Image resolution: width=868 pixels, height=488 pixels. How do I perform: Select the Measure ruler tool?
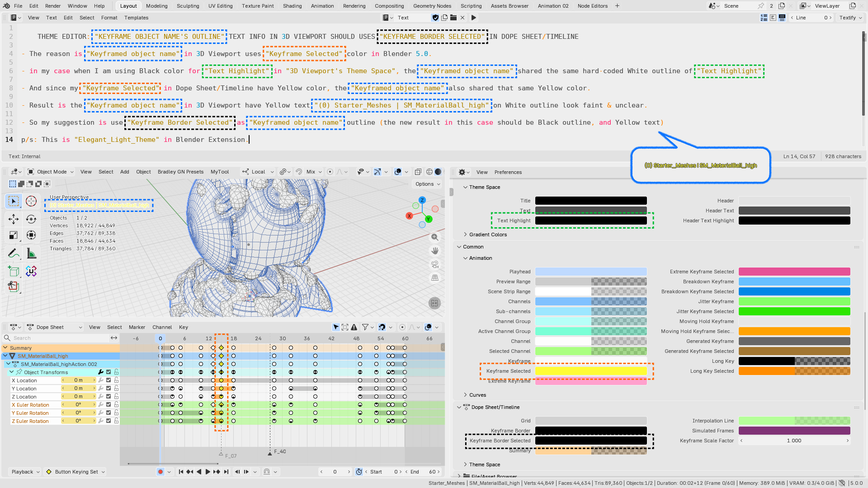31,254
